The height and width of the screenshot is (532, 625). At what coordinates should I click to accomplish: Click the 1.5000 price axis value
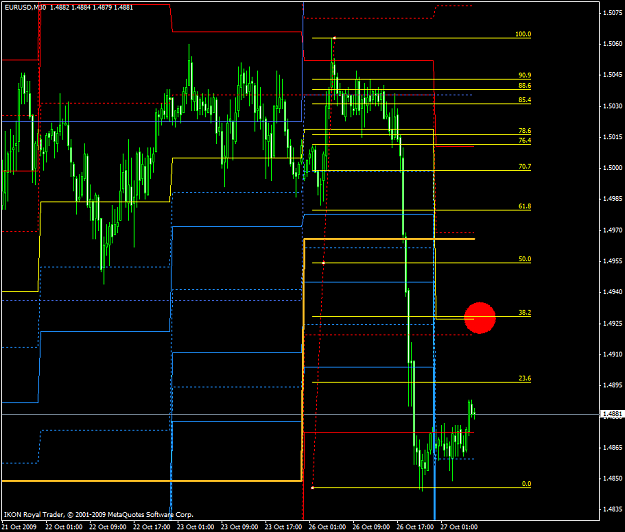click(x=612, y=168)
